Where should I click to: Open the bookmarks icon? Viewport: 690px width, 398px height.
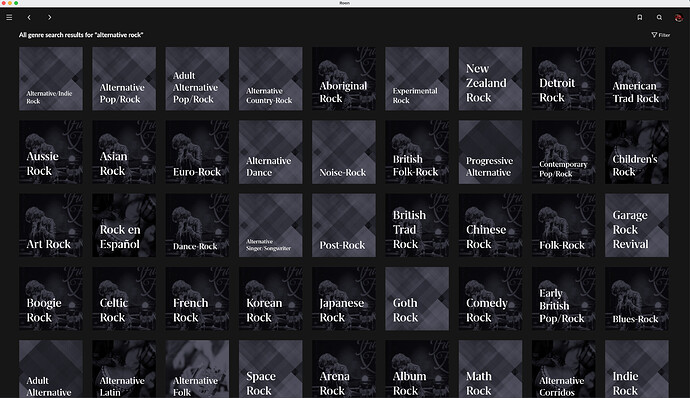point(640,18)
